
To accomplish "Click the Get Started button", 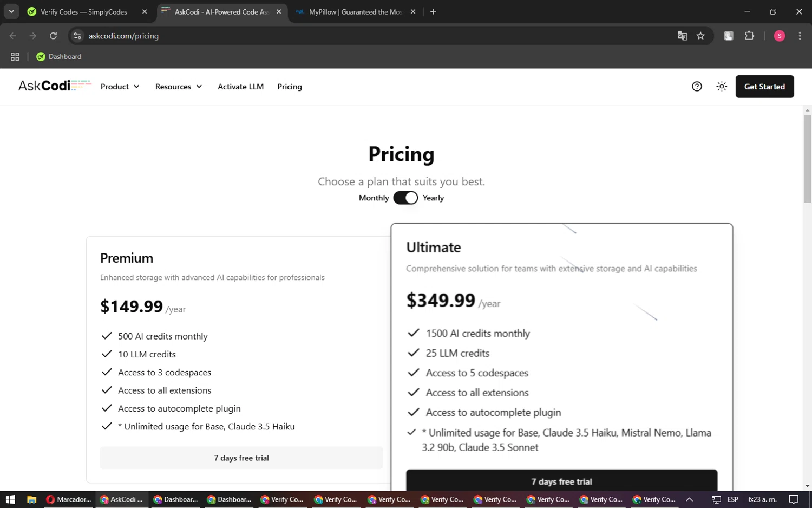I will click(x=764, y=87).
